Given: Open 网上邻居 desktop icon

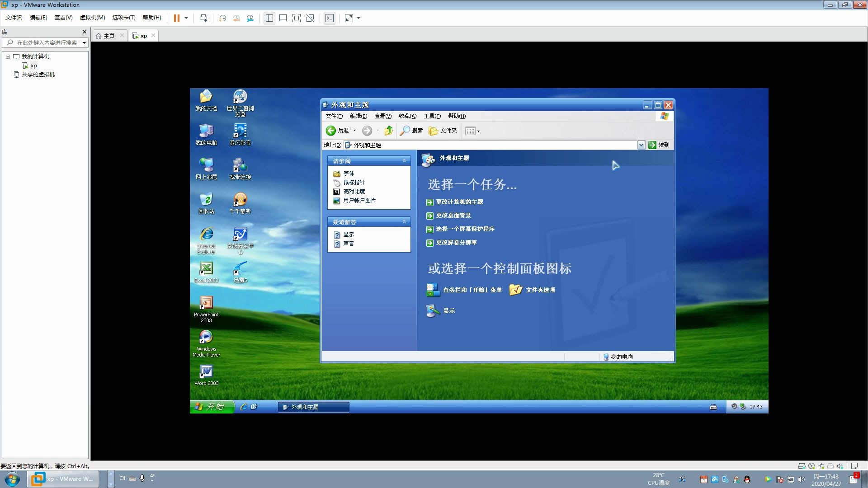Looking at the screenshot, I should click(x=206, y=169).
